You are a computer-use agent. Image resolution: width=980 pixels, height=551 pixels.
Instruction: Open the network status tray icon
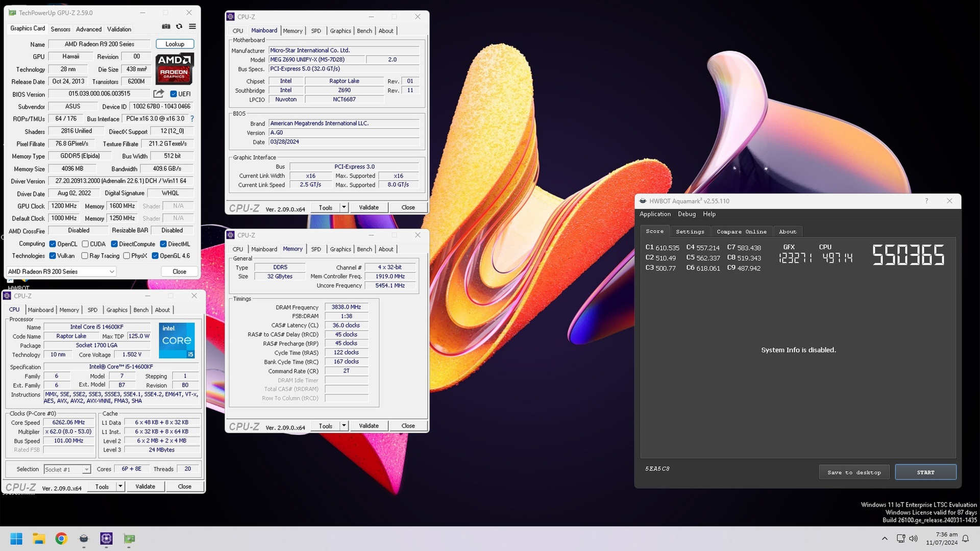coord(901,539)
